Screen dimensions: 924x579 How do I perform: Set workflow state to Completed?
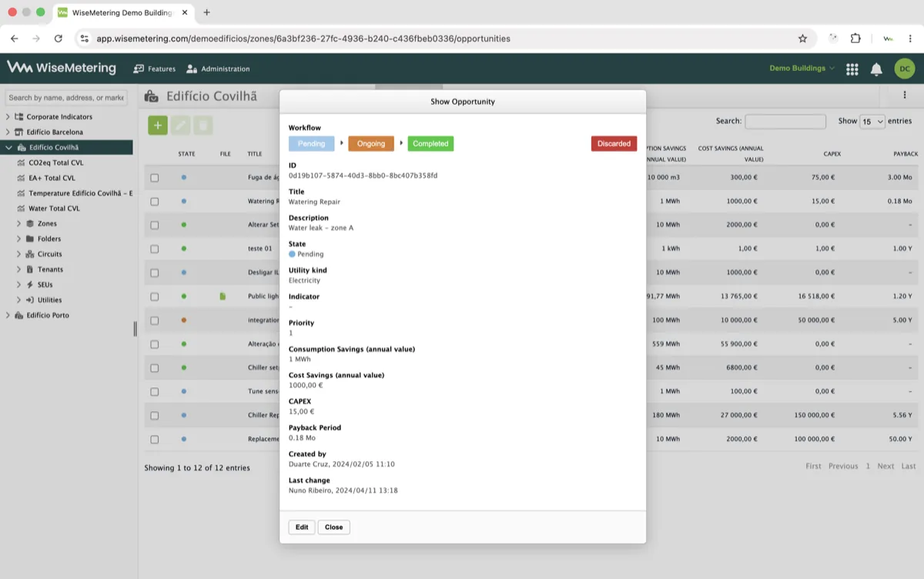point(430,143)
